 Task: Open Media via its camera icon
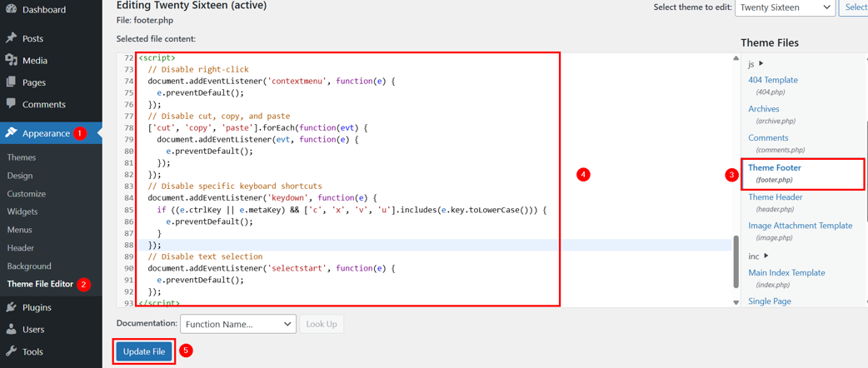click(x=11, y=60)
